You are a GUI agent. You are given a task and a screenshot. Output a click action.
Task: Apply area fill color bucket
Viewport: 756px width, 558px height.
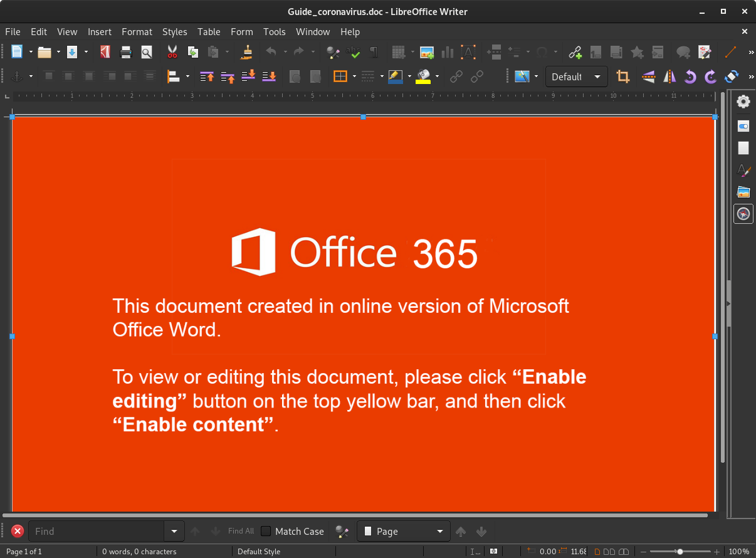click(x=423, y=76)
